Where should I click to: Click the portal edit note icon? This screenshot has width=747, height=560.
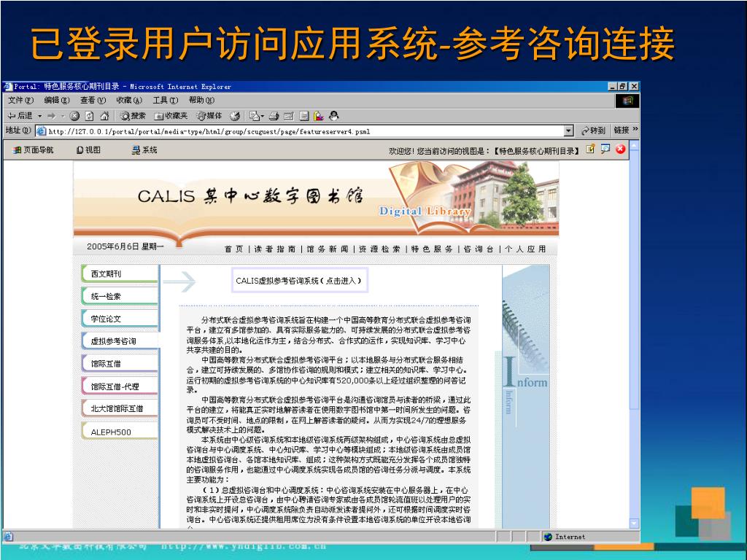[x=590, y=149]
